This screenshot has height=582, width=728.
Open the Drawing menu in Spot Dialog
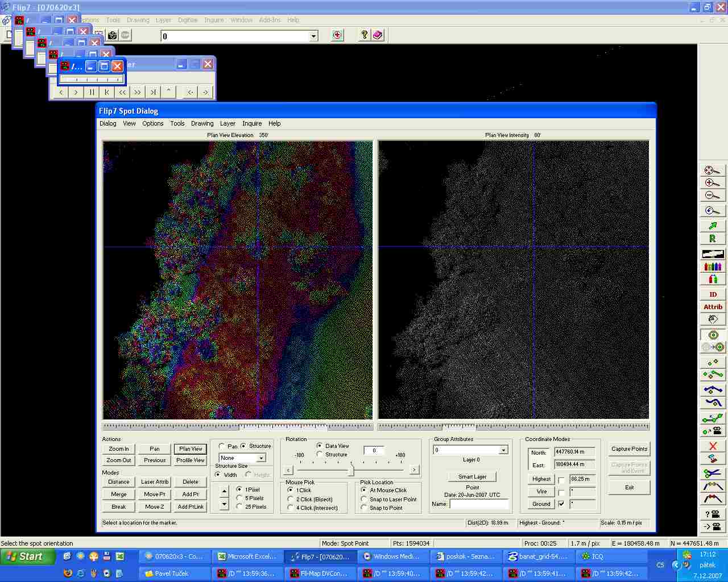coord(202,123)
